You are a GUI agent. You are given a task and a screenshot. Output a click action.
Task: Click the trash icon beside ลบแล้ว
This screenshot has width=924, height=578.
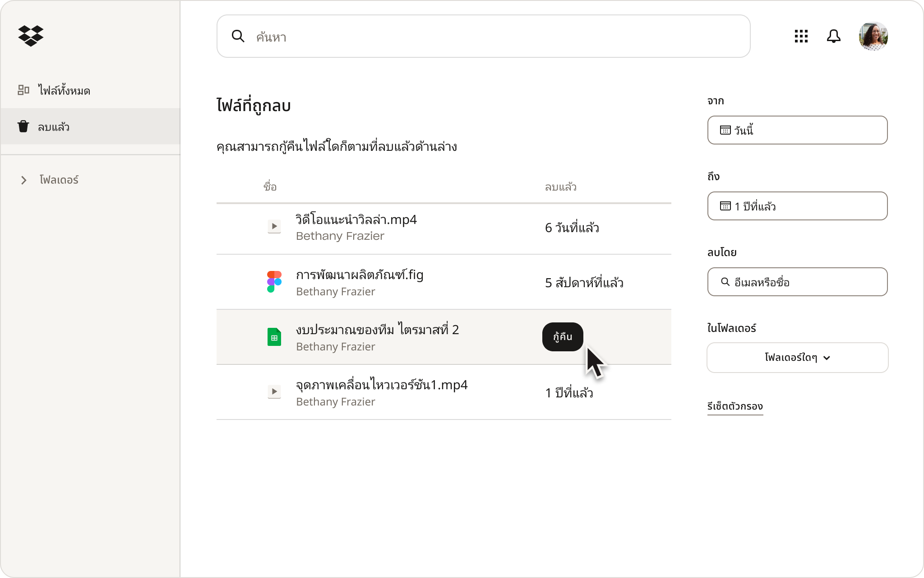[23, 126]
